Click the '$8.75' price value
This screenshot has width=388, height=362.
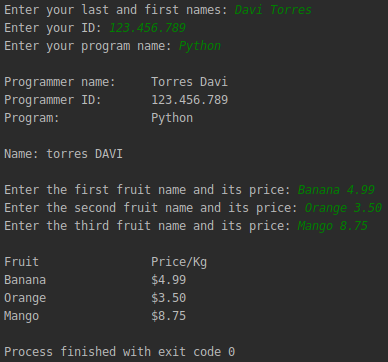pyautogui.click(x=169, y=316)
